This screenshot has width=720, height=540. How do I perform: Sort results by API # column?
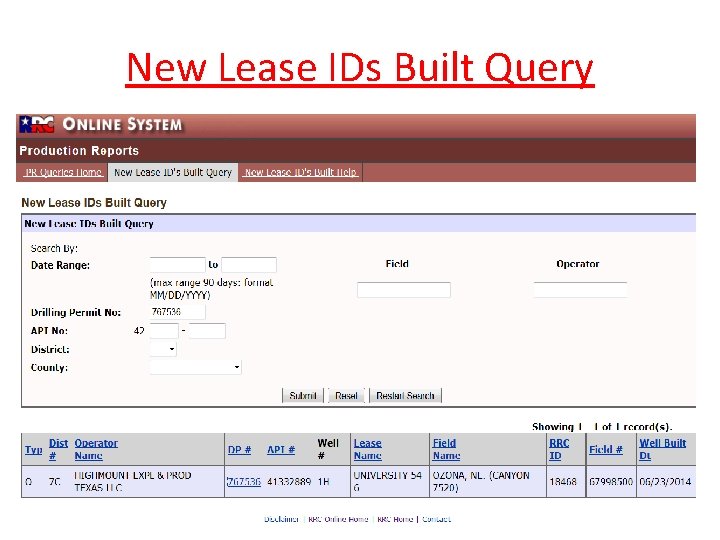(281, 450)
